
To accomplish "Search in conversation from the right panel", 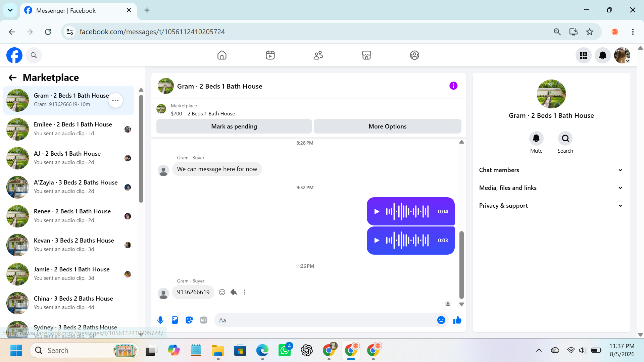I will click(x=565, y=138).
